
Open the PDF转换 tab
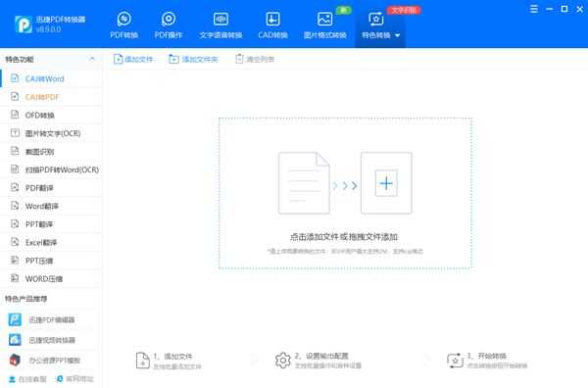coord(123,25)
